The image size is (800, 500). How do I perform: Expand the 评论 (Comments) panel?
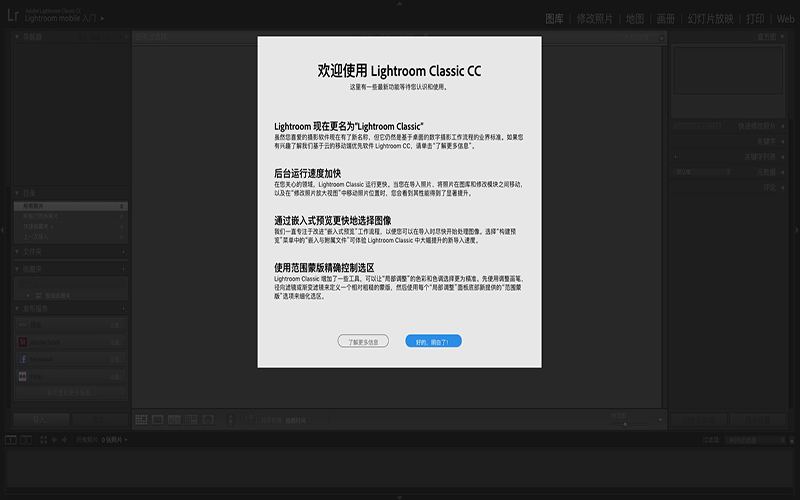coord(782,187)
